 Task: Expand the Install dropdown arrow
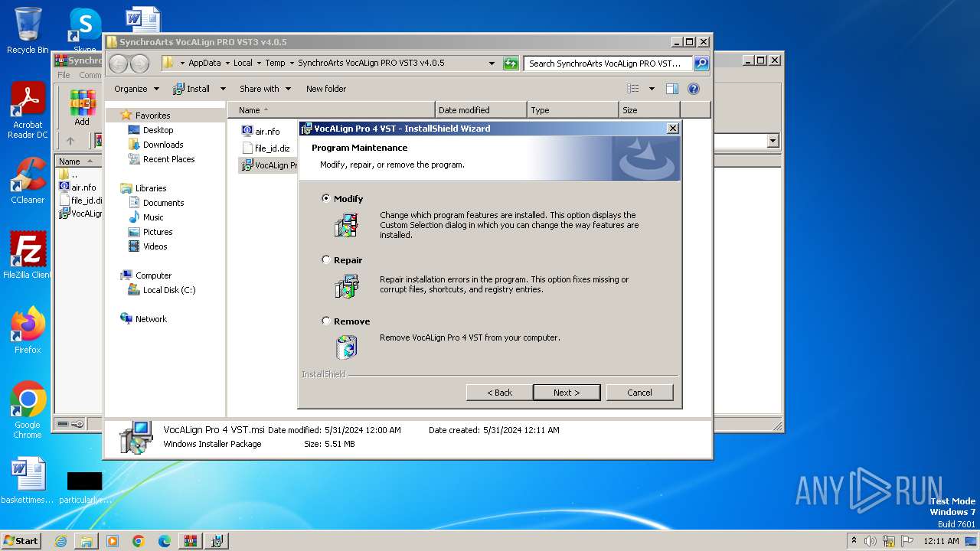(x=223, y=89)
